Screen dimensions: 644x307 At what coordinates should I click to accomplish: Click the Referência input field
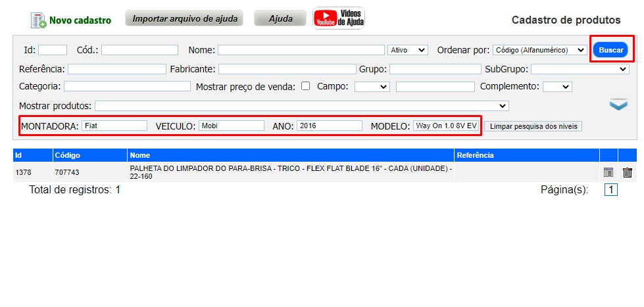click(x=117, y=70)
